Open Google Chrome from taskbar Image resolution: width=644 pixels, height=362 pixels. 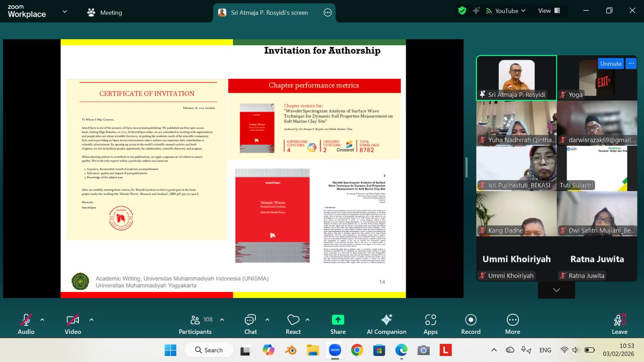coord(357,350)
